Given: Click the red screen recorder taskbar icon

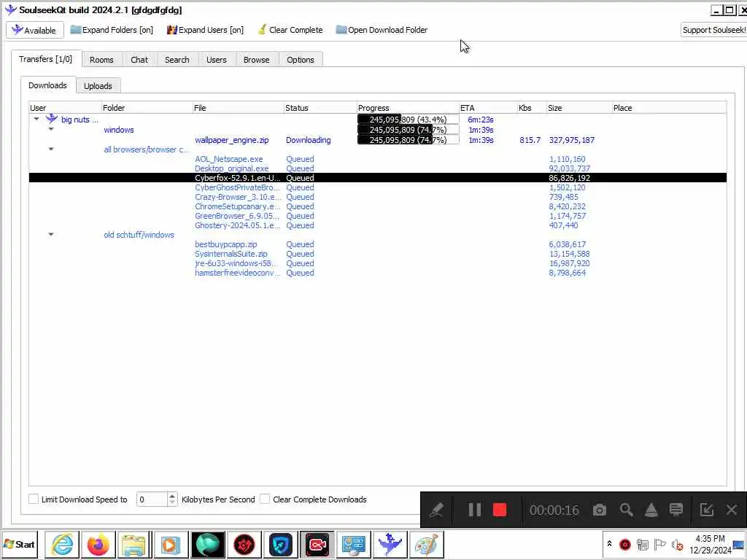Looking at the screenshot, I should point(317,544).
